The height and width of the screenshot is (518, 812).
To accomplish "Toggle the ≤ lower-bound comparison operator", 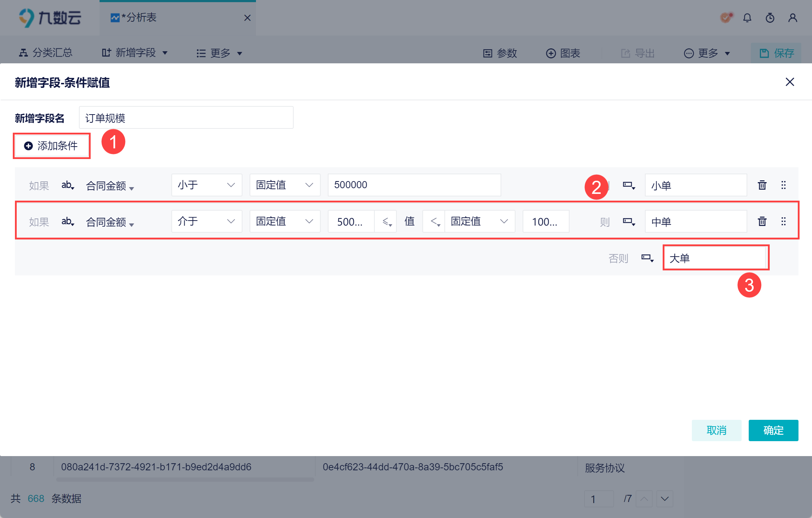I will 387,222.
